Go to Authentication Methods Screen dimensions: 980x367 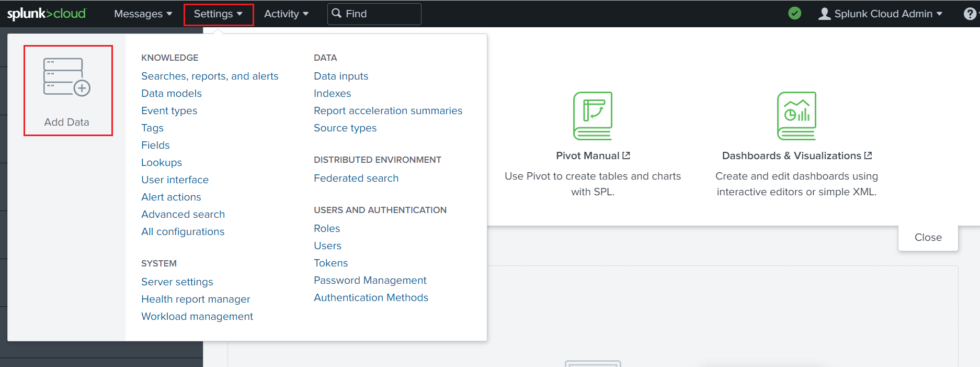(371, 297)
